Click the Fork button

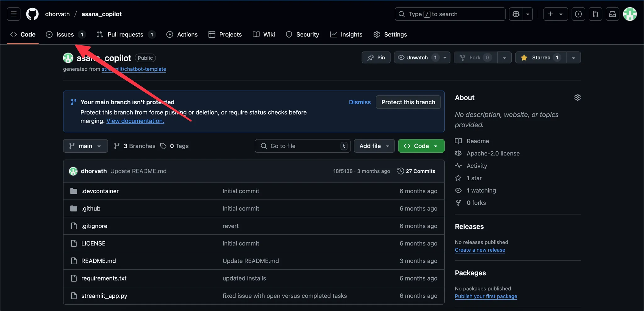(x=476, y=57)
